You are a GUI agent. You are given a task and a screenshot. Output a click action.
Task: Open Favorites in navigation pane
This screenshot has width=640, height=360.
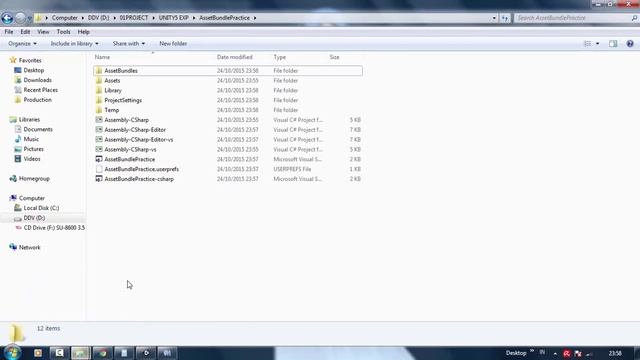(x=30, y=60)
